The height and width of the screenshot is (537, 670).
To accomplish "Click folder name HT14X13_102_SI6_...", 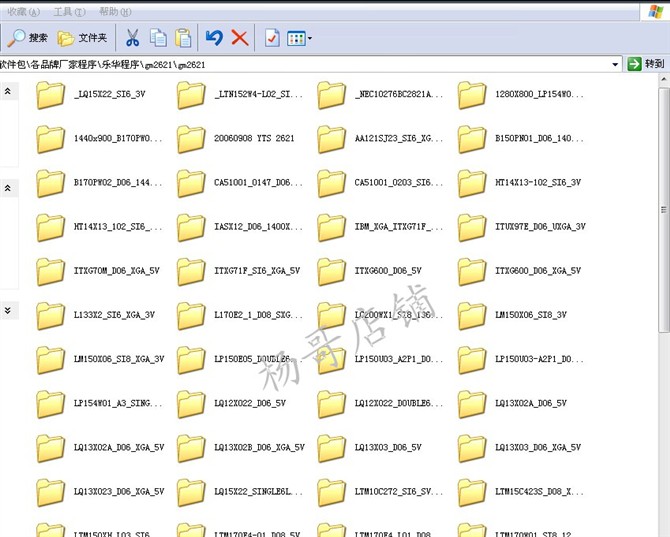I will point(118,226).
